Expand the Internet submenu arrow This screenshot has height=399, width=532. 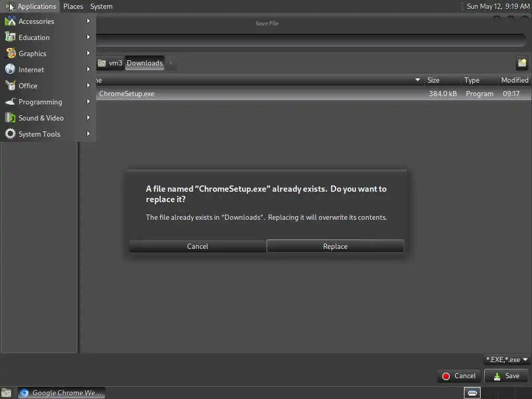click(88, 69)
